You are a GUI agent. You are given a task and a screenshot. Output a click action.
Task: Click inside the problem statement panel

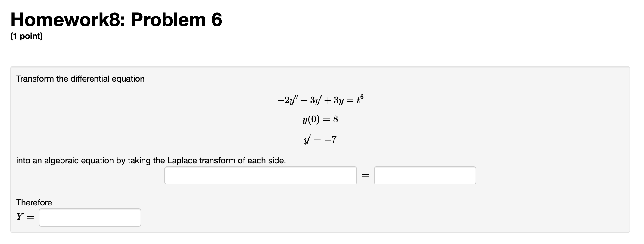point(512,120)
